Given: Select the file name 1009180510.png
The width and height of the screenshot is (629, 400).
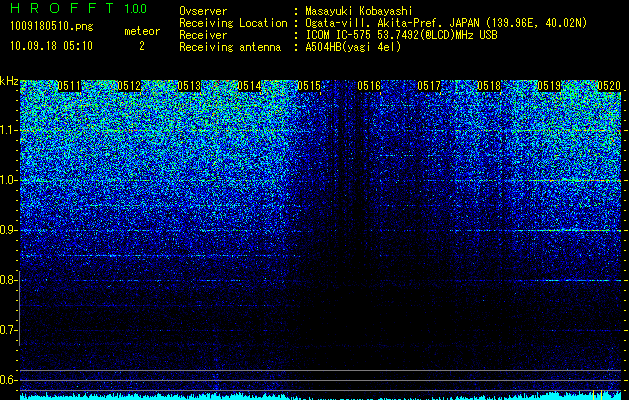Looking at the screenshot, I should tap(51, 26).
